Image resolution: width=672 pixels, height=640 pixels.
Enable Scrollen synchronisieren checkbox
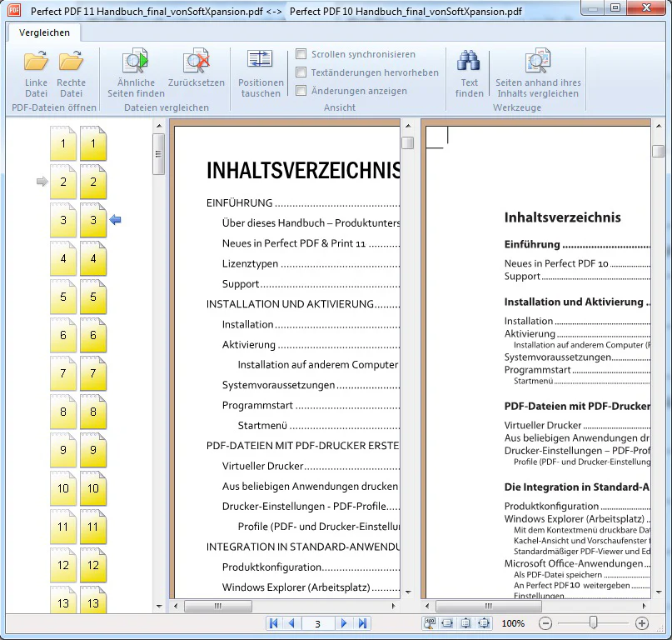tap(301, 54)
